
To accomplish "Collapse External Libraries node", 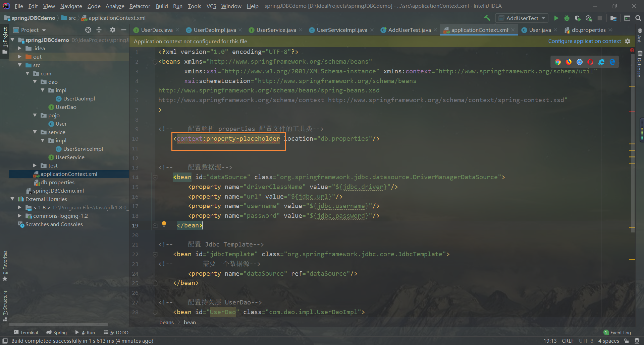I will 13,199.
